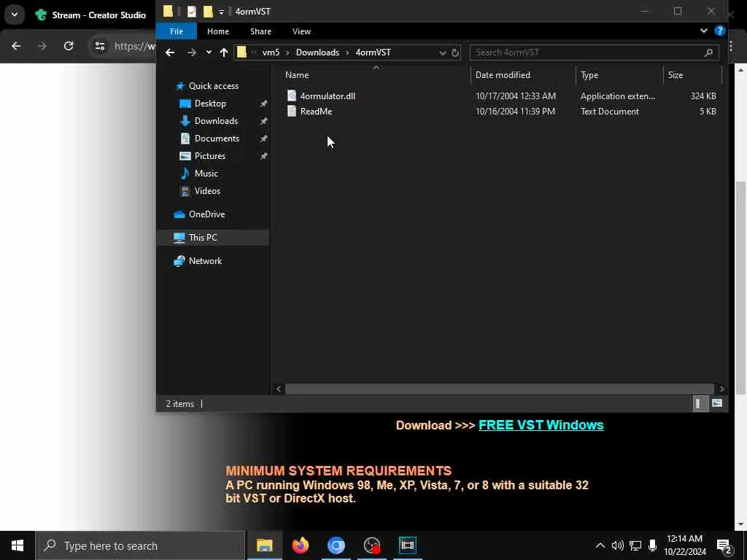
Task: Select the ReadMe text document
Action: pos(316,111)
